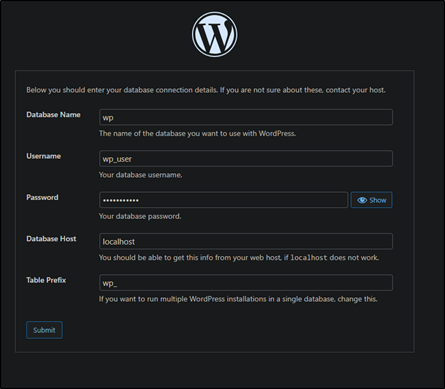Click into the Password field

(x=224, y=200)
